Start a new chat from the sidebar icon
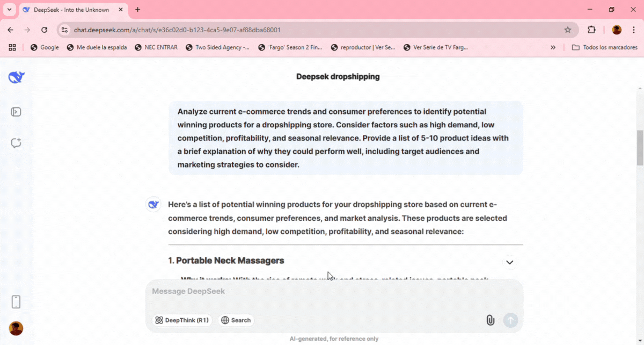Screen dimensions: 644x345 pos(16,143)
